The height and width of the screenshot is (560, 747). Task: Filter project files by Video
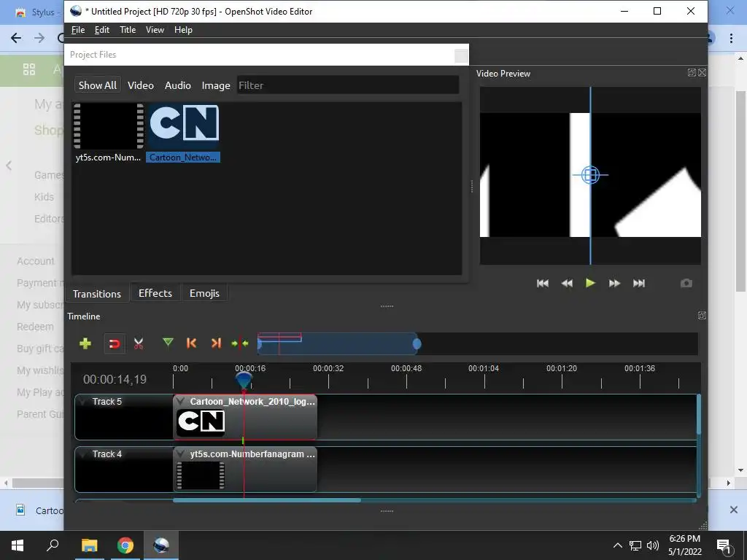[x=141, y=85]
